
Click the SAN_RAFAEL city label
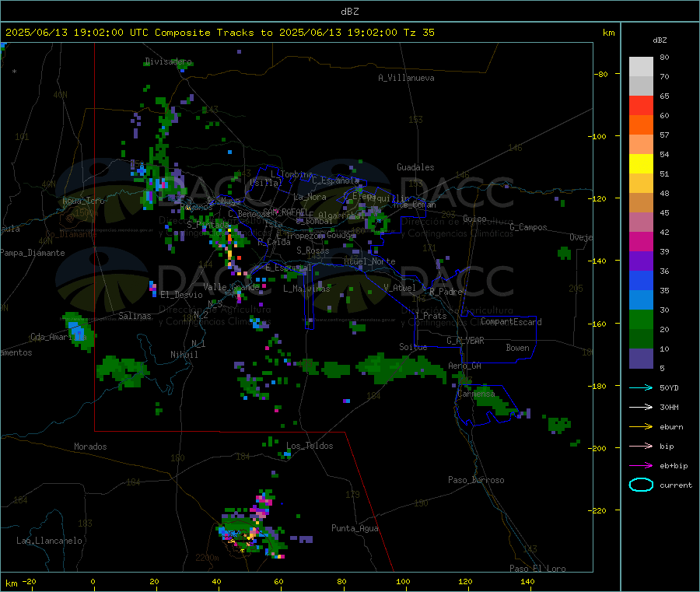285,212
